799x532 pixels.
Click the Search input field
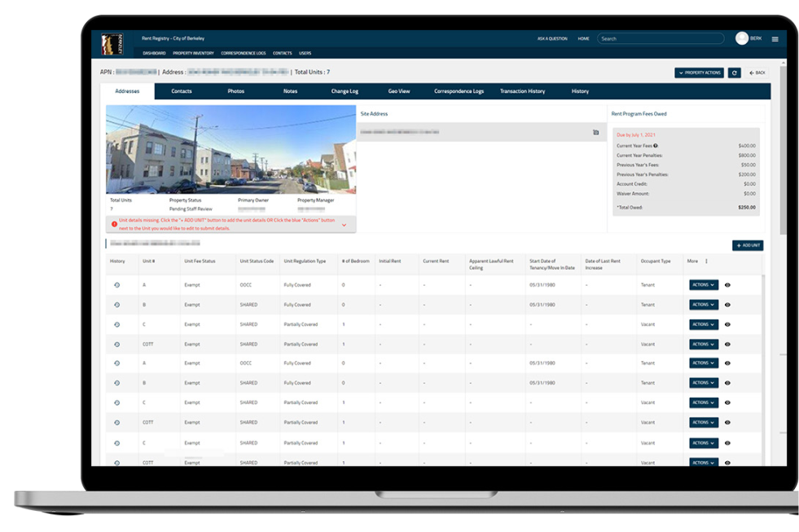(661, 38)
